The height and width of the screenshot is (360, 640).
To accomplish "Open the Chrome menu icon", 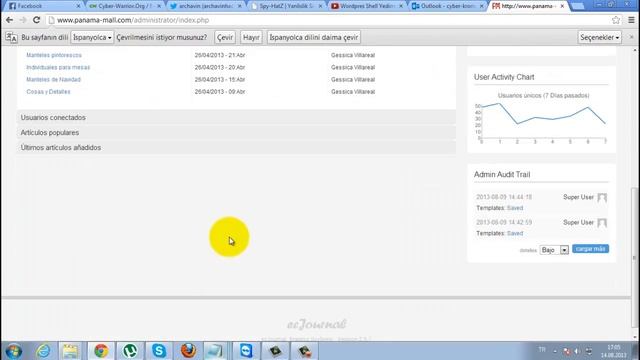I will 631,20.
